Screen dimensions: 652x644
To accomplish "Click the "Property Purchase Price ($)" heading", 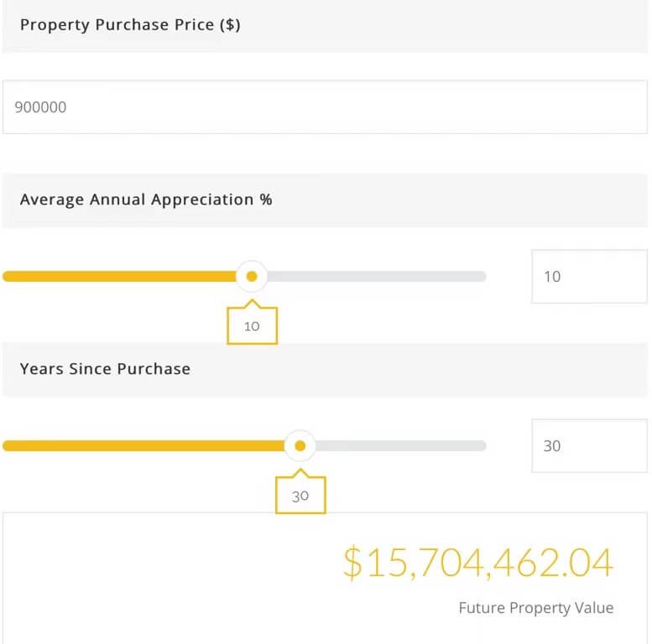I will 130,25.
